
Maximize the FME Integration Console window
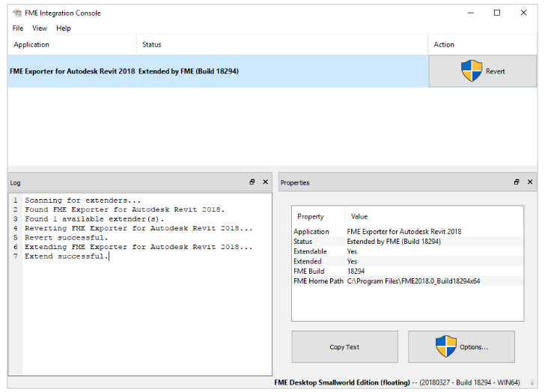coord(497,13)
